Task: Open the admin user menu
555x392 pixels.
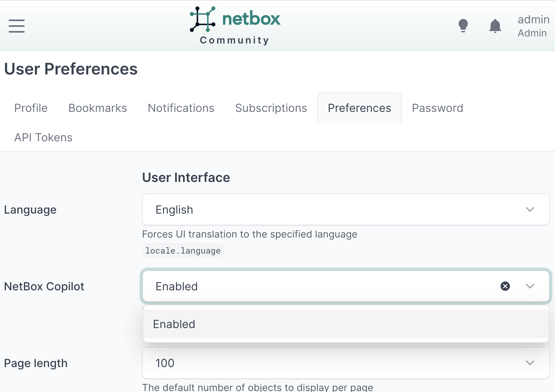Action: [532, 26]
